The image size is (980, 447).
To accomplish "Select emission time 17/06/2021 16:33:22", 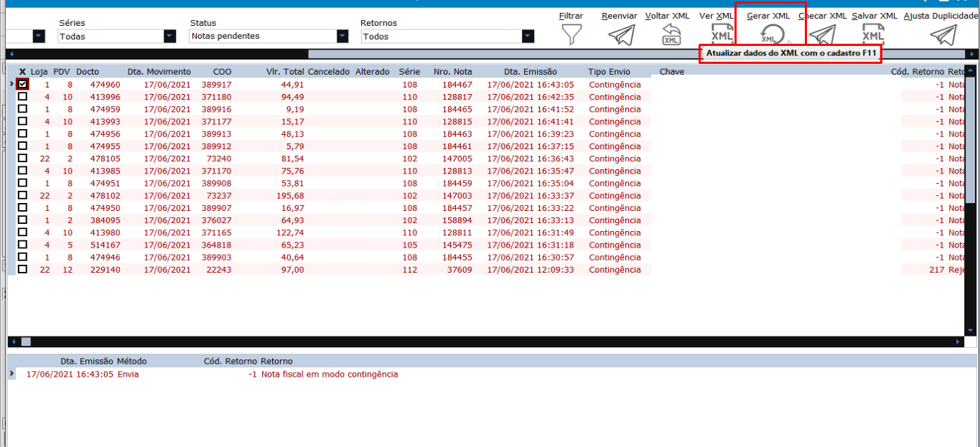I will 531,207.
